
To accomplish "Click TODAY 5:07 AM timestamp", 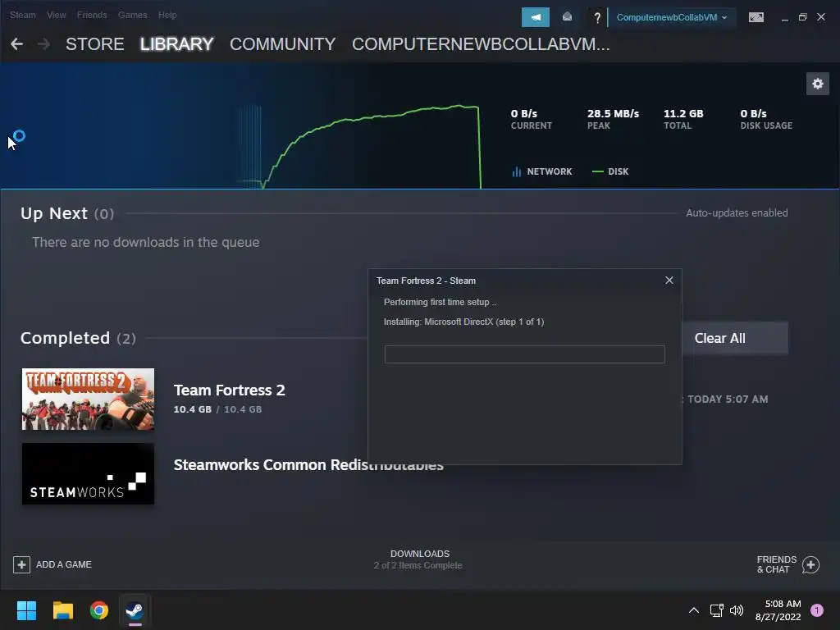I will [x=727, y=399].
